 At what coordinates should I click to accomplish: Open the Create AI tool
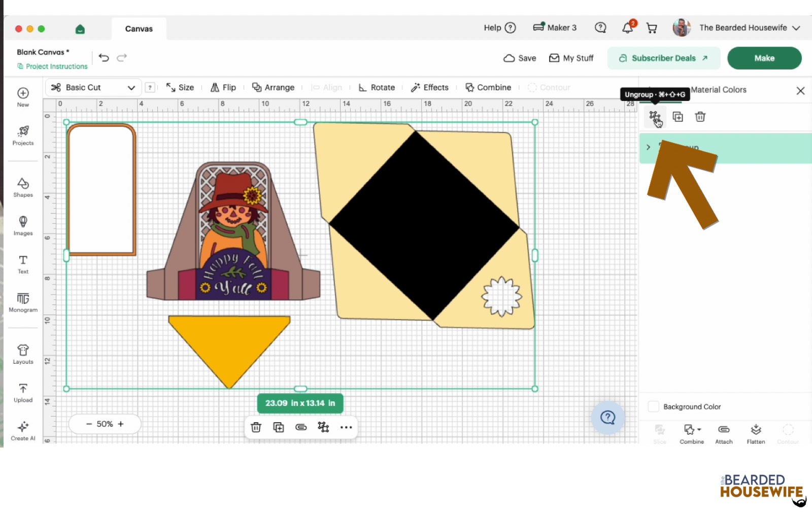(x=23, y=431)
